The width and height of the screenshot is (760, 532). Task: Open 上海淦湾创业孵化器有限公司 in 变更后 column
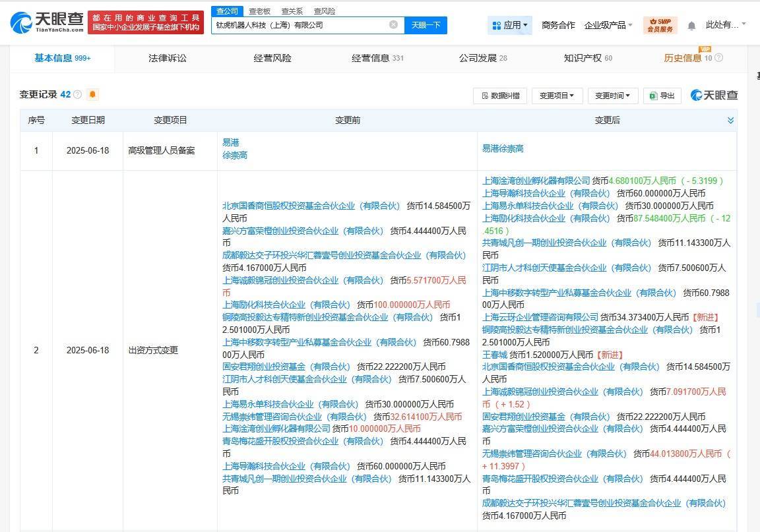(x=536, y=181)
